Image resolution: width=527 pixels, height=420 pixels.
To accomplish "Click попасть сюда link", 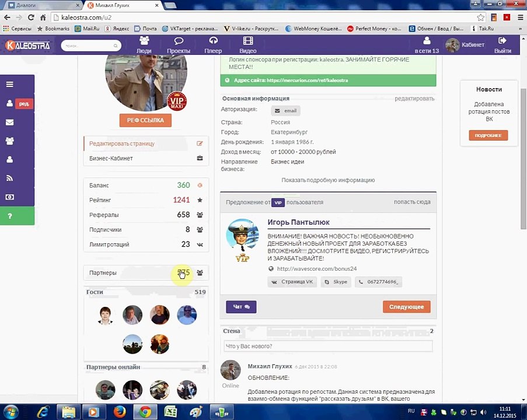I will 411,202.
